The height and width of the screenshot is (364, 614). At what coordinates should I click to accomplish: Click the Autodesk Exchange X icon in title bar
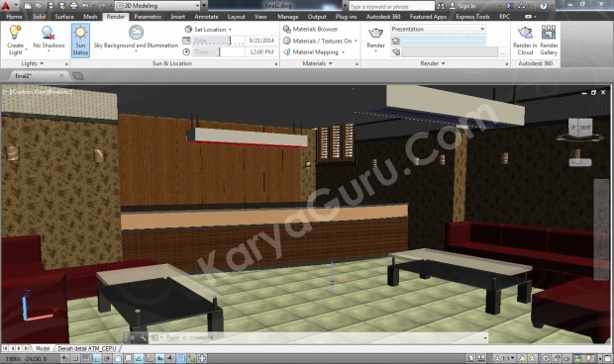[509, 6]
